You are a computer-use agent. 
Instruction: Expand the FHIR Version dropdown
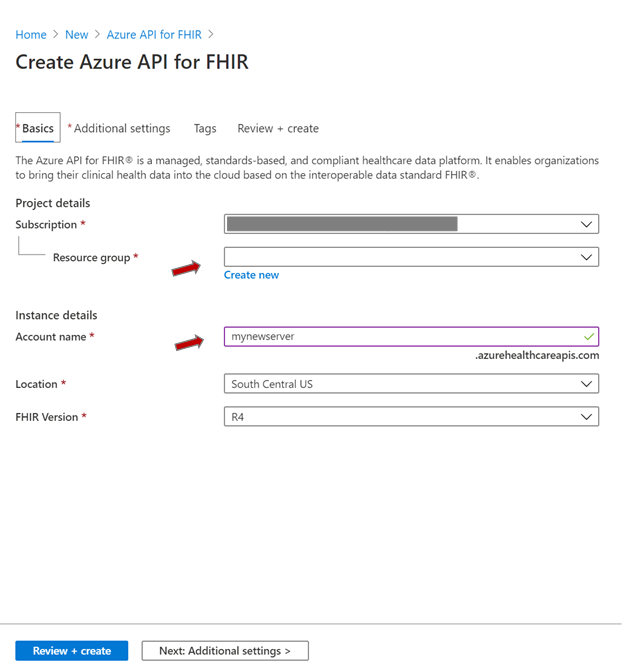tap(411, 416)
